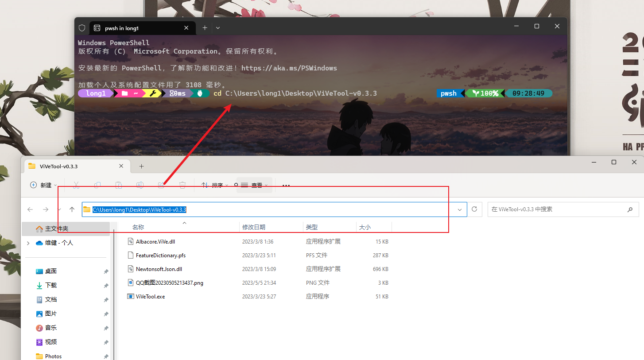
Task: Open new tab in Windows Terminal
Action: click(x=205, y=28)
